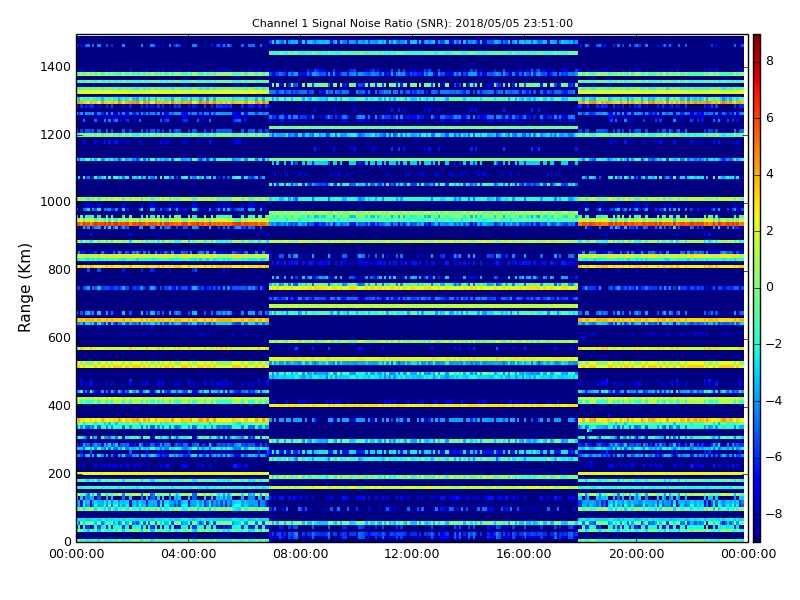The width and height of the screenshot is (800, 600).
Task: Click the colorbar tick label -8
Action: click(x=771, y=514)
